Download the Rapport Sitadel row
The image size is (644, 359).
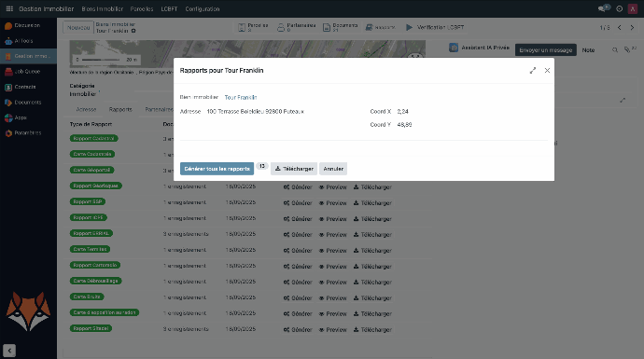coord(373,330)
